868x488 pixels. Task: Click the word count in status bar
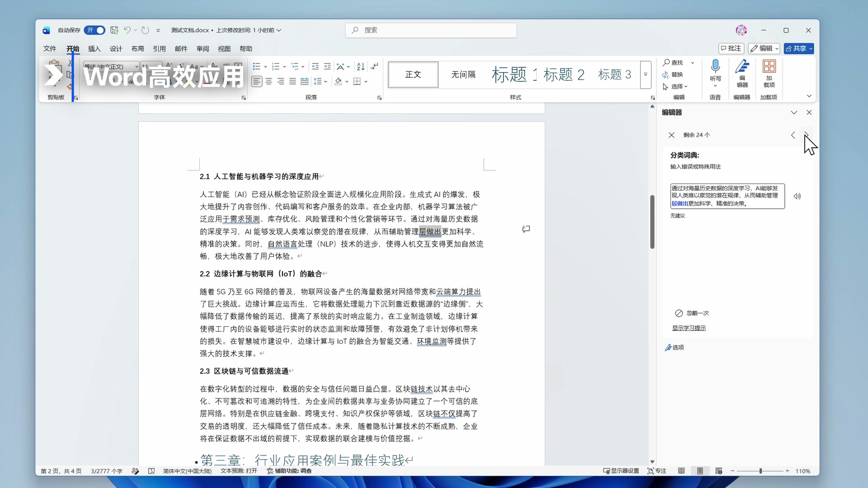pyautogui.click(x=107, y=471)
